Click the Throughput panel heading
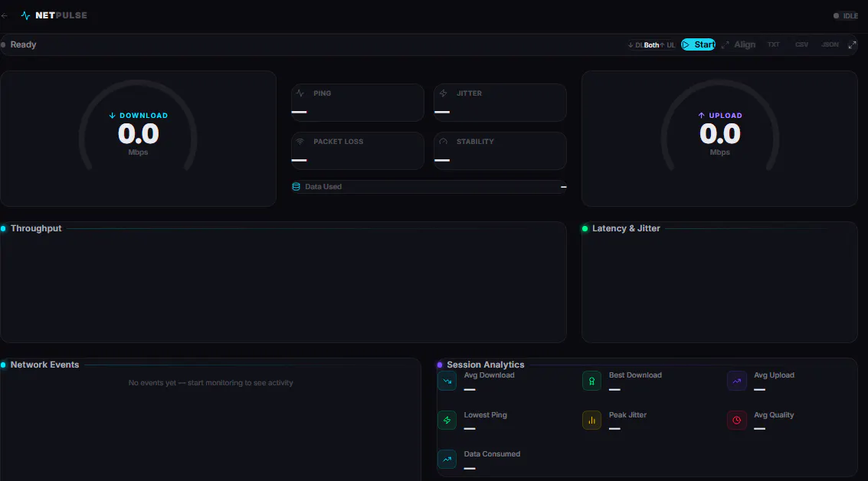 36,228
